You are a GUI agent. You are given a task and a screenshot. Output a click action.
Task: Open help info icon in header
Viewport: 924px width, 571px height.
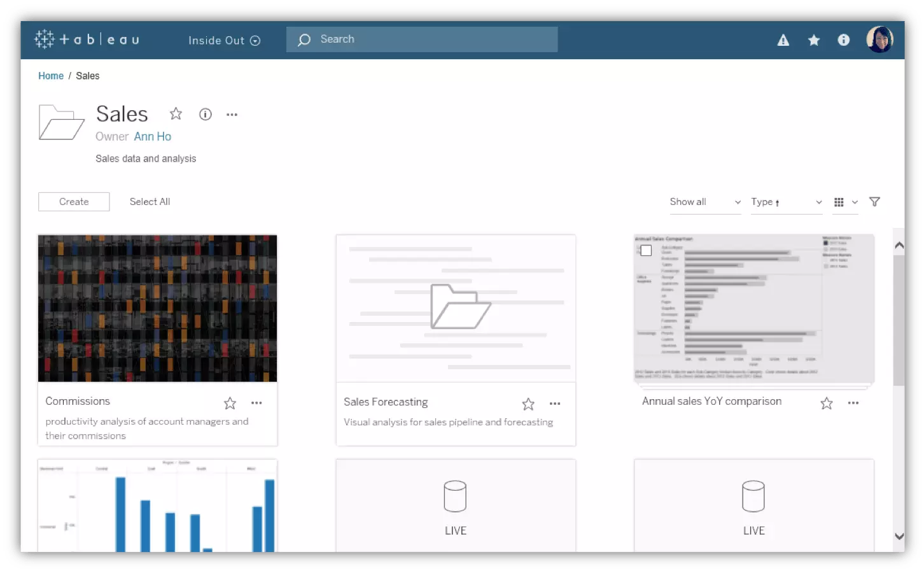point(843,39)
